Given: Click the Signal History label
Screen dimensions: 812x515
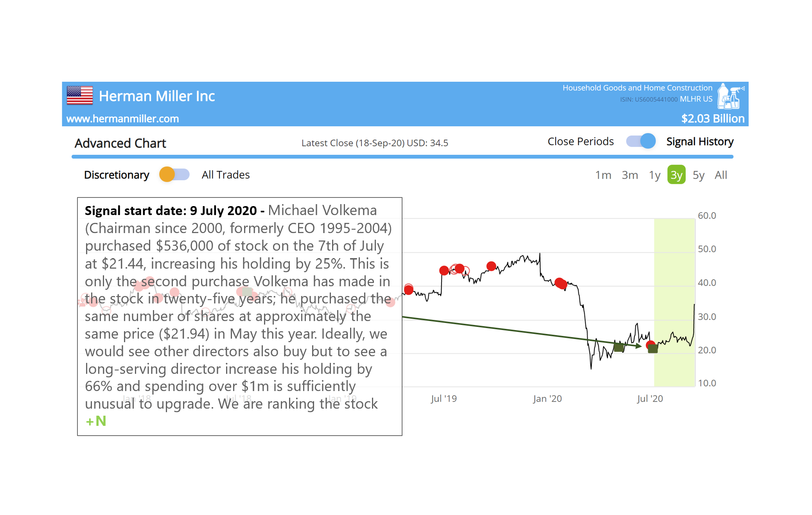Looking at the screenshot, I should click(700, 142).
